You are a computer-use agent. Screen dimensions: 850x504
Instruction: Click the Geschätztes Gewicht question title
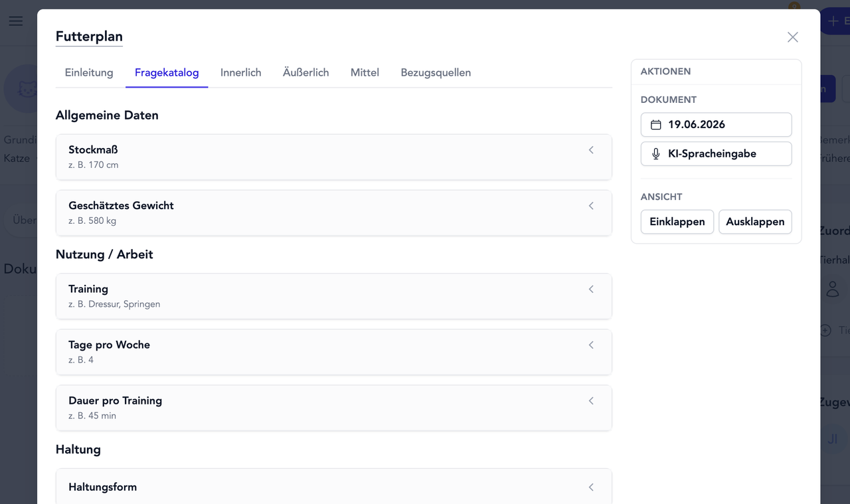(121, 206)
